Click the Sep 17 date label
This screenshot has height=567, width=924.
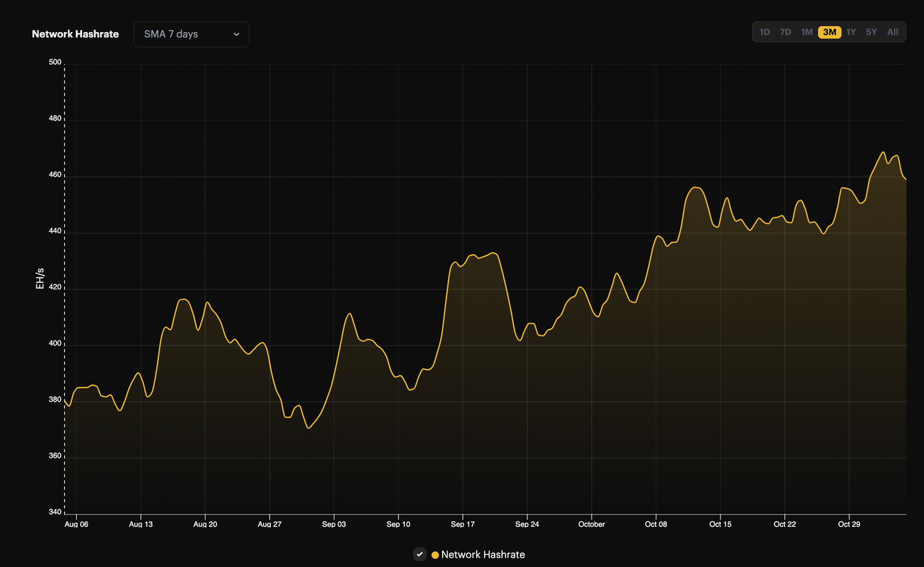(x=463, y=524)
